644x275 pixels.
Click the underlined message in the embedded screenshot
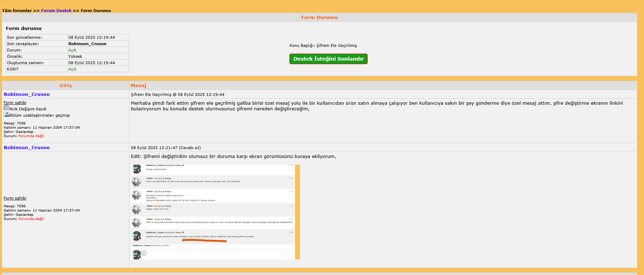point(204,237)
